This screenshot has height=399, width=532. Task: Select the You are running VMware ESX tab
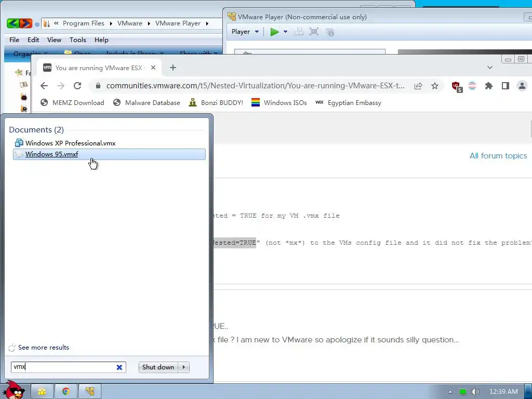(x=99, y=68)
